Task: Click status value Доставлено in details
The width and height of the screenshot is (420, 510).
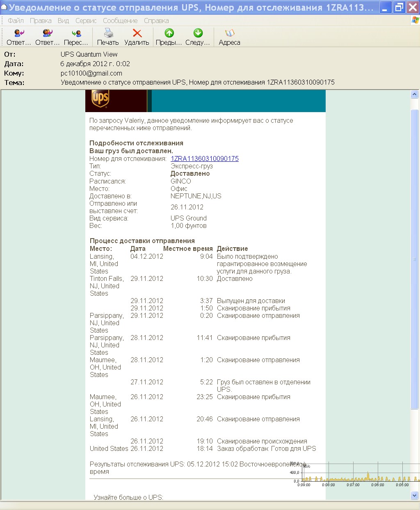Action: click(x=190, y=174)
